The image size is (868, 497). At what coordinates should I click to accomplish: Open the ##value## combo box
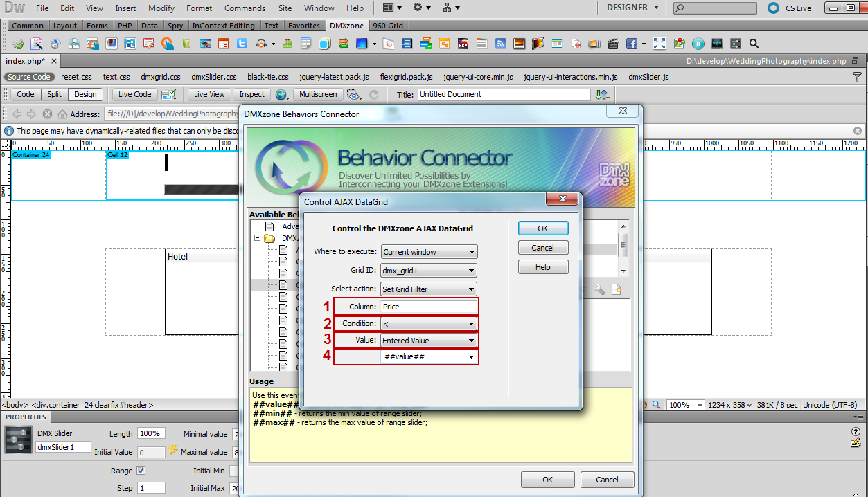[x=429, y=357]
